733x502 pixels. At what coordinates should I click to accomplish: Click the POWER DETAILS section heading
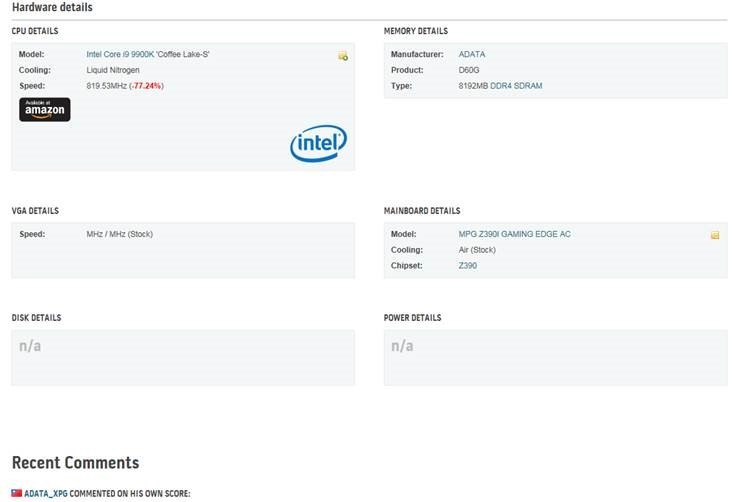(412, 318)
